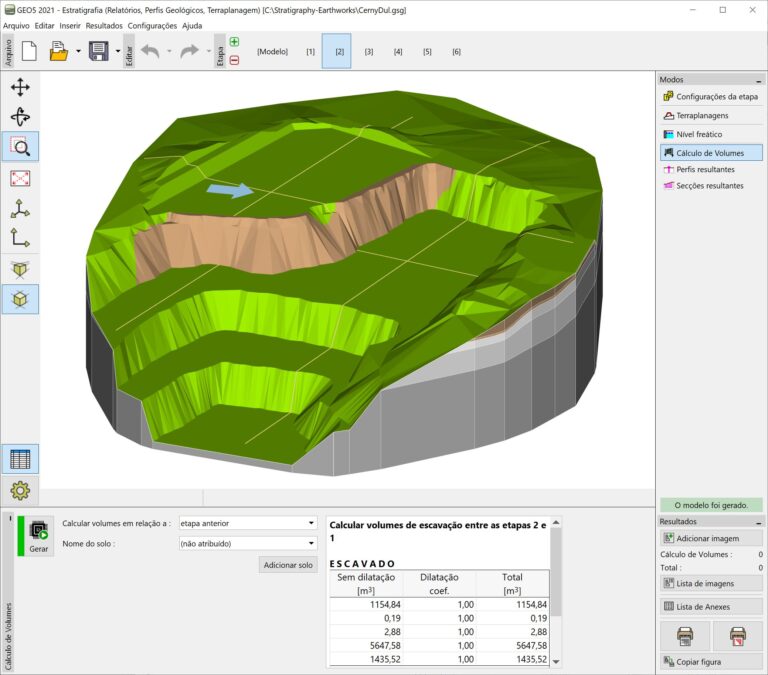
Task: Open the dropdown arrow next to open folder
Action: 76,51
